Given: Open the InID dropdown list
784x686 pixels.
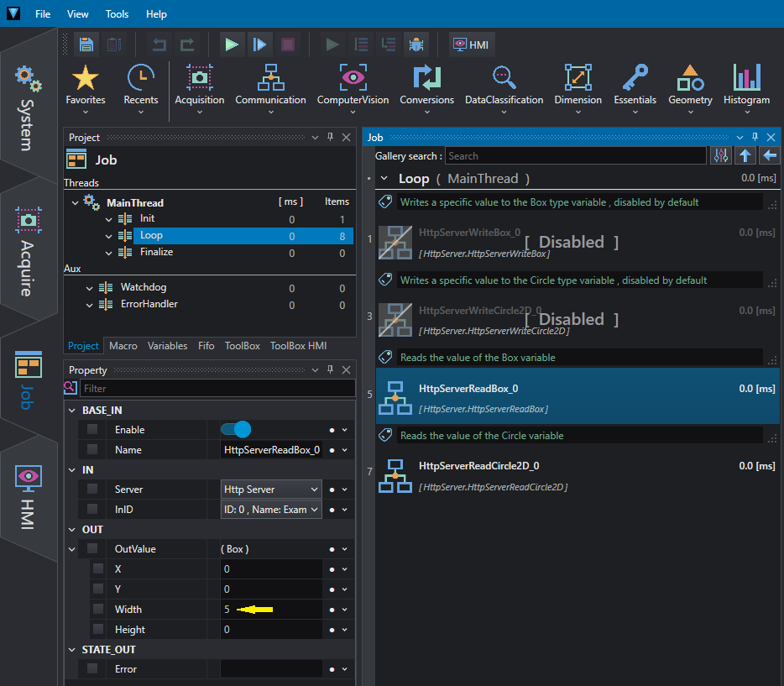Looking at the screenshot, I should [271, 510].
